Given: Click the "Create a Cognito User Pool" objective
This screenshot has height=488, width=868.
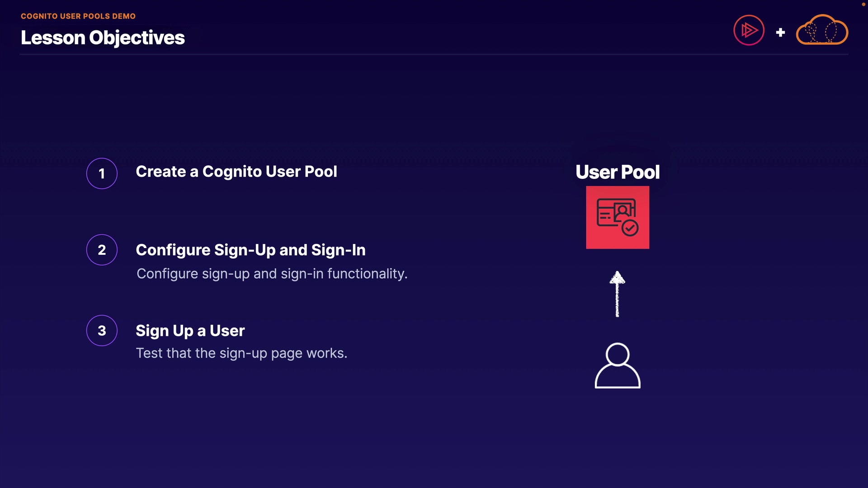Looking at the screenshot, I should point(236,172).
